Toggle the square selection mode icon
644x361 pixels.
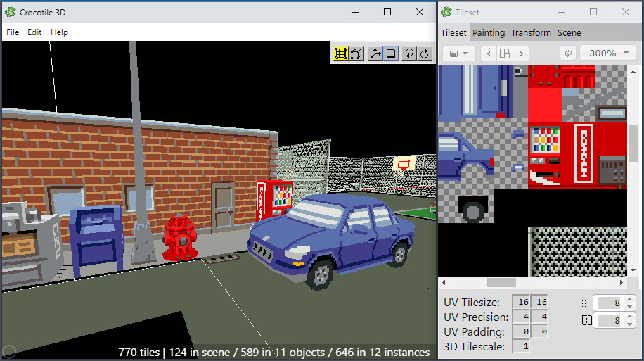pos(391,53)
